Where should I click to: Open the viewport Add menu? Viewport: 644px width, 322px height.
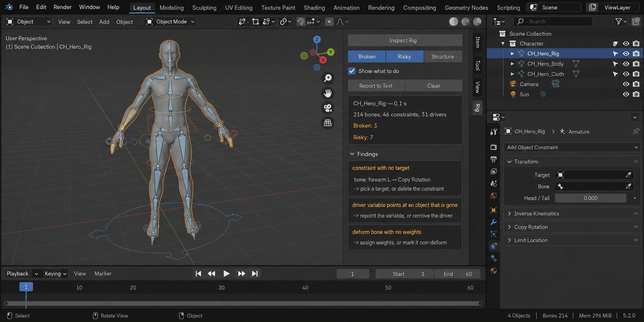(104, 22)
